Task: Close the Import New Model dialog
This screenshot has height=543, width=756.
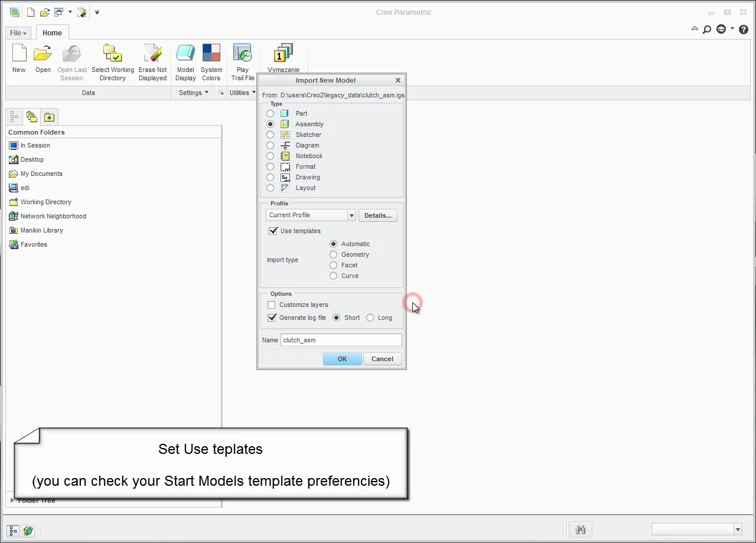Action: 398,80
